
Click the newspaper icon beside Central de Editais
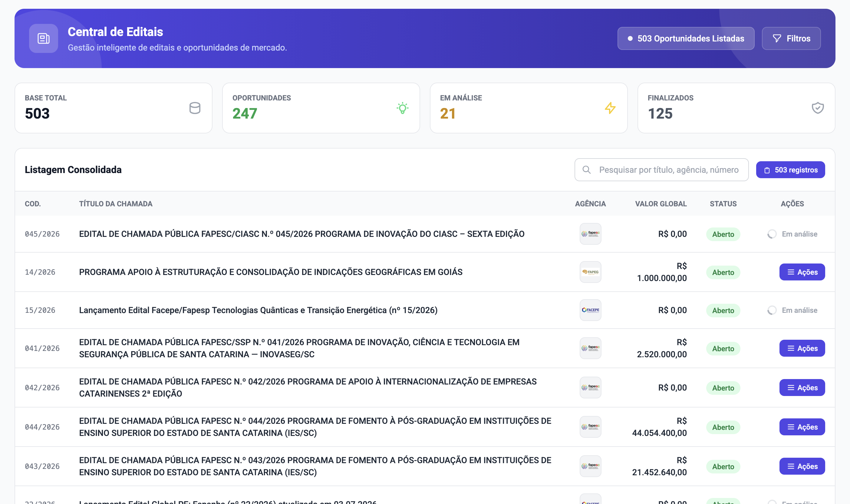click(44, 38)
